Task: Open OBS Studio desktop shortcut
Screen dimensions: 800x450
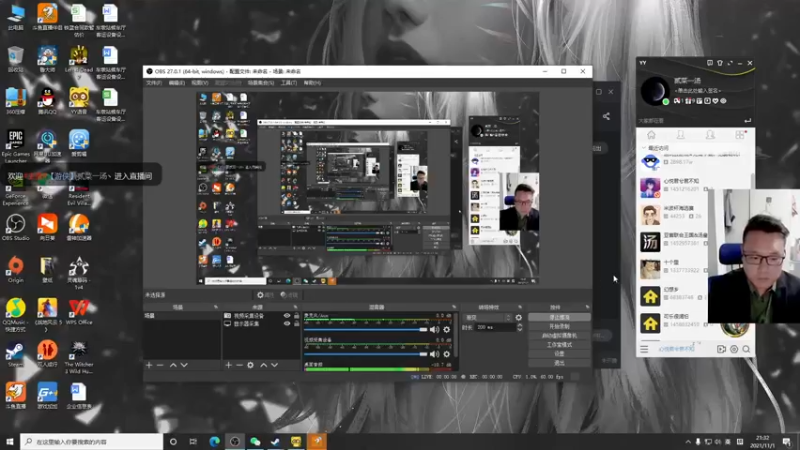Action: [15, 227]
